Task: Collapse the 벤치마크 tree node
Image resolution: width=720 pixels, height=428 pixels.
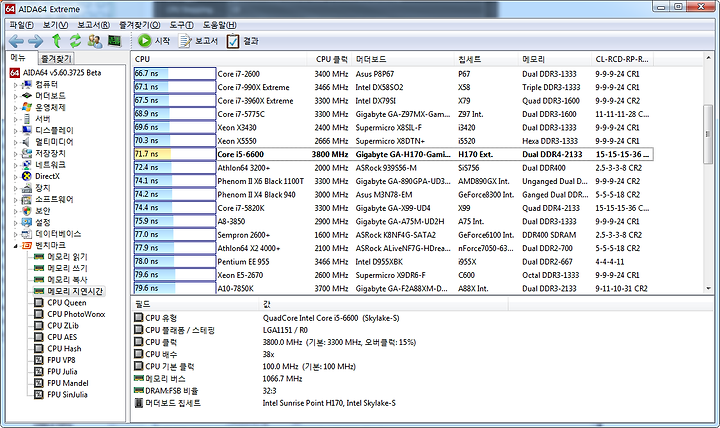Action: (x=15, y=246)
